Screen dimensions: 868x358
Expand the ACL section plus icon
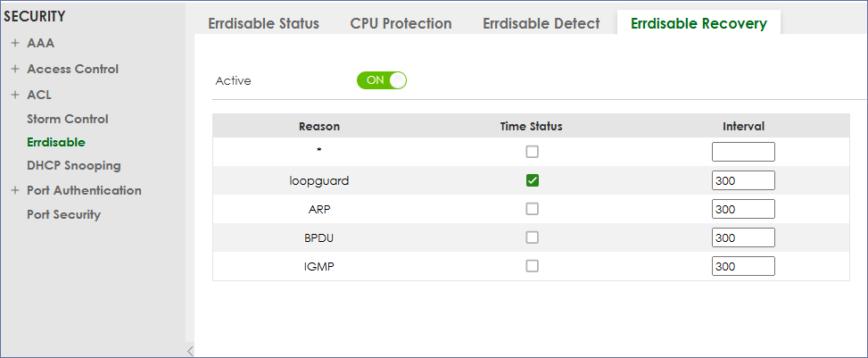(x=15, y=94)
